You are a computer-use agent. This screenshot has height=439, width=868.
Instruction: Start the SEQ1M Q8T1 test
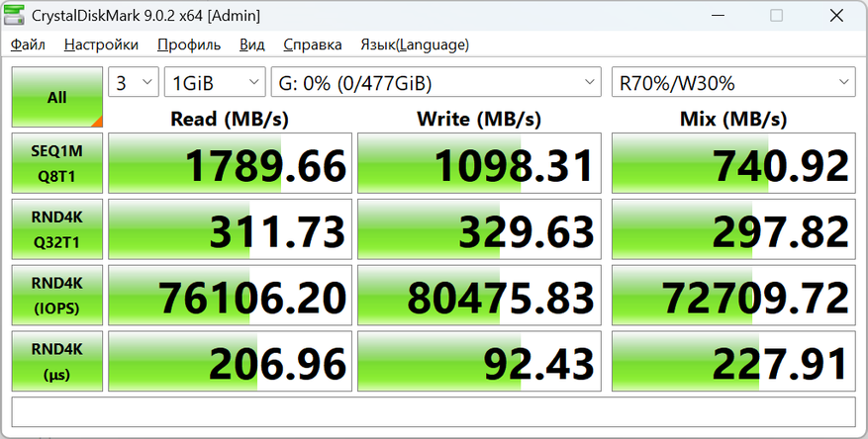(57, 163)
